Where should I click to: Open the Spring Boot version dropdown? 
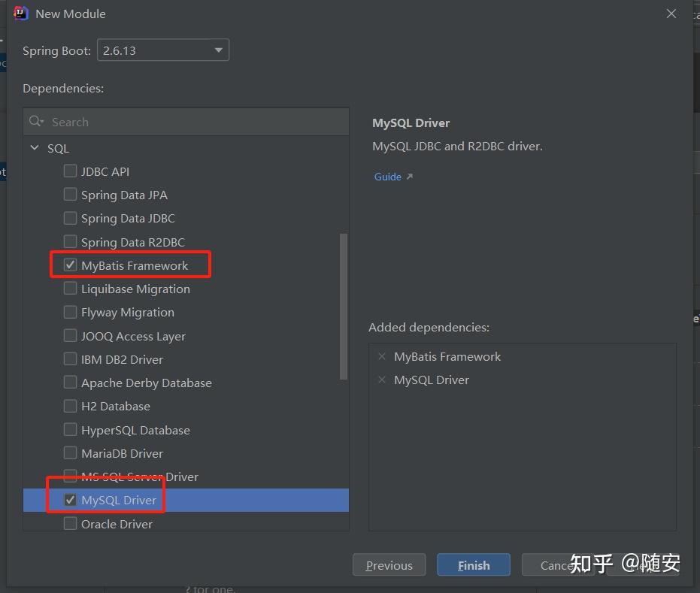(x=217, y=50)
